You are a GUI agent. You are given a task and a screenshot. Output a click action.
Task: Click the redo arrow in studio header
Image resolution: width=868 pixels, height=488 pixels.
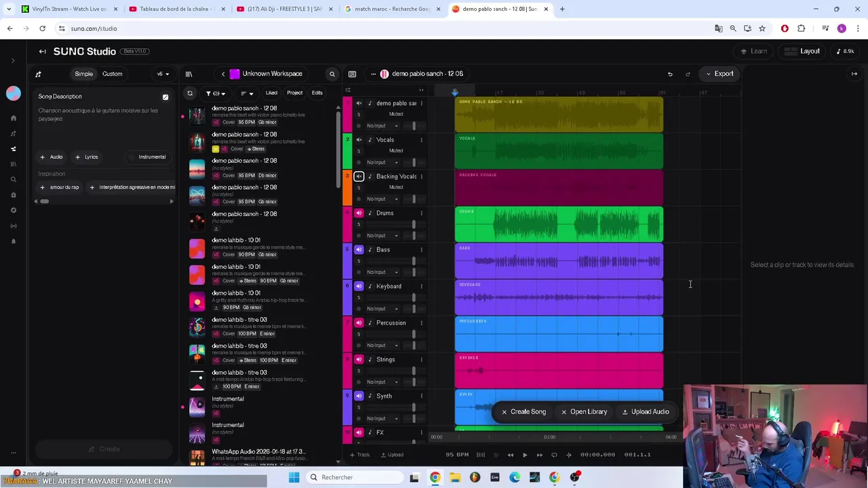[x=688, y=74]
